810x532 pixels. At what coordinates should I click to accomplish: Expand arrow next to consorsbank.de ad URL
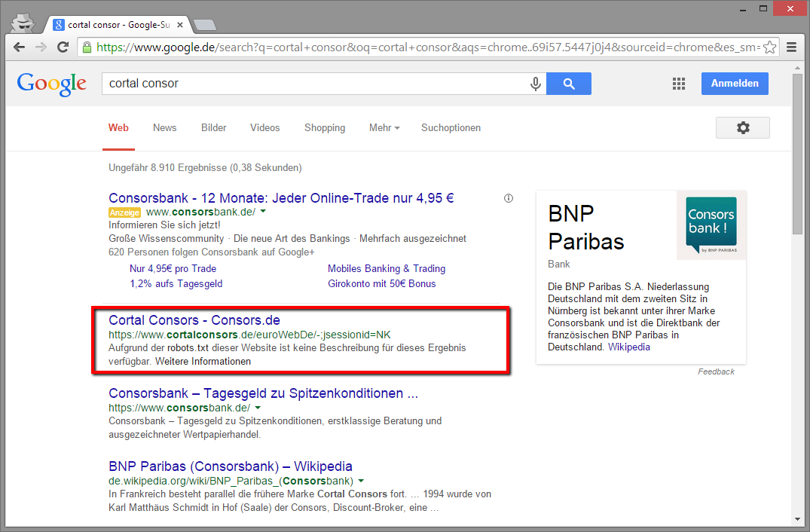pos(261,212)
